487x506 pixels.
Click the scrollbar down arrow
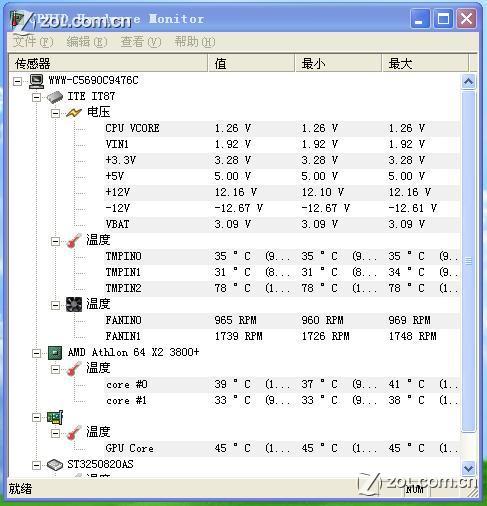[x=468, y=469]
